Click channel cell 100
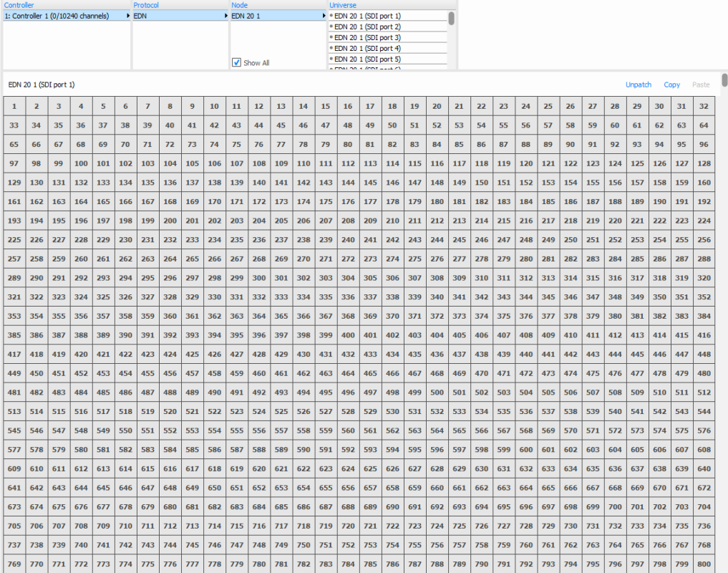The width and height of the screenshot is (728, 573). click(82, 163)
